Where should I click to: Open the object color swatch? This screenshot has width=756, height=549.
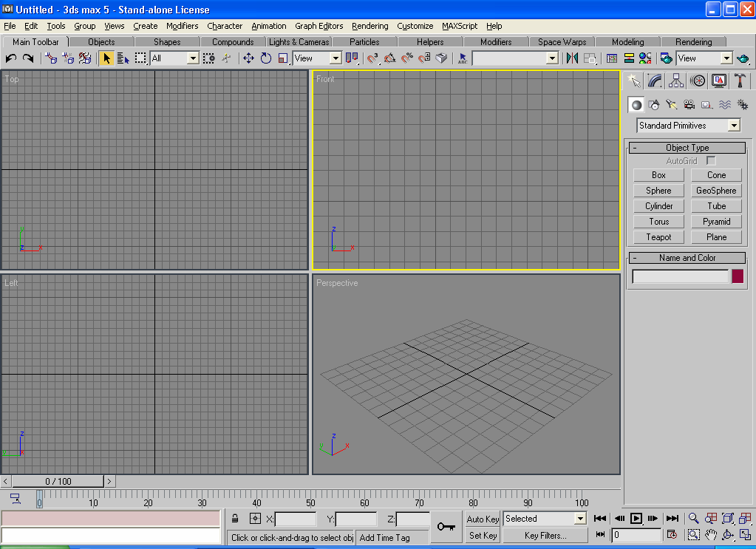point(738,276)
